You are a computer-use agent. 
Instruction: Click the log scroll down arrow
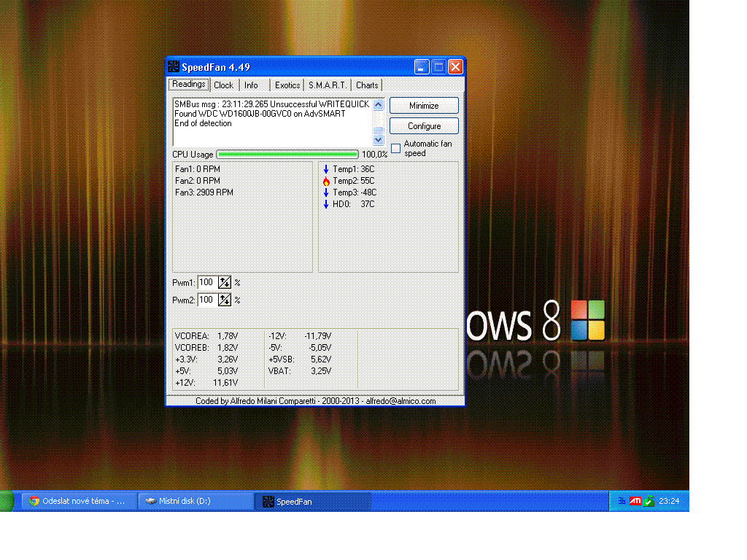[379, 139]
